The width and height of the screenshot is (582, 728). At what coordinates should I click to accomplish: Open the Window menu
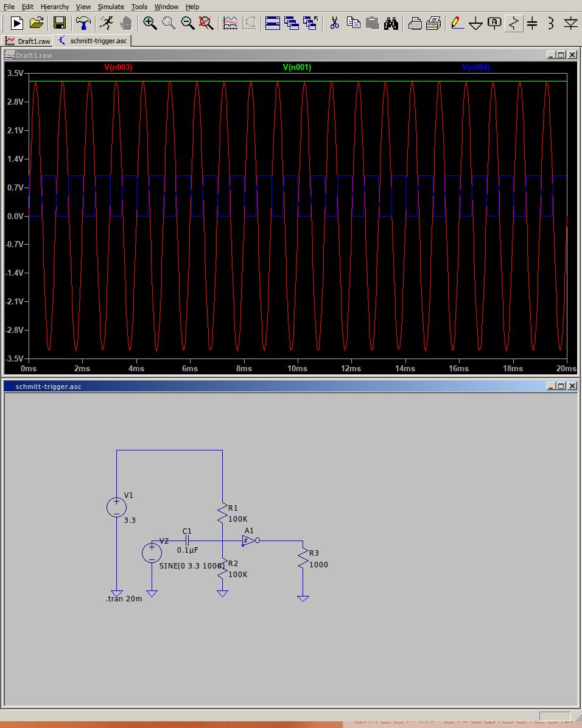(x=166, y=7)
